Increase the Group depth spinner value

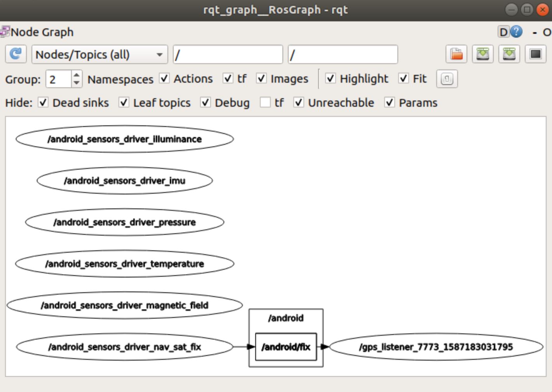pyautogui.click(x=77, y=75)
